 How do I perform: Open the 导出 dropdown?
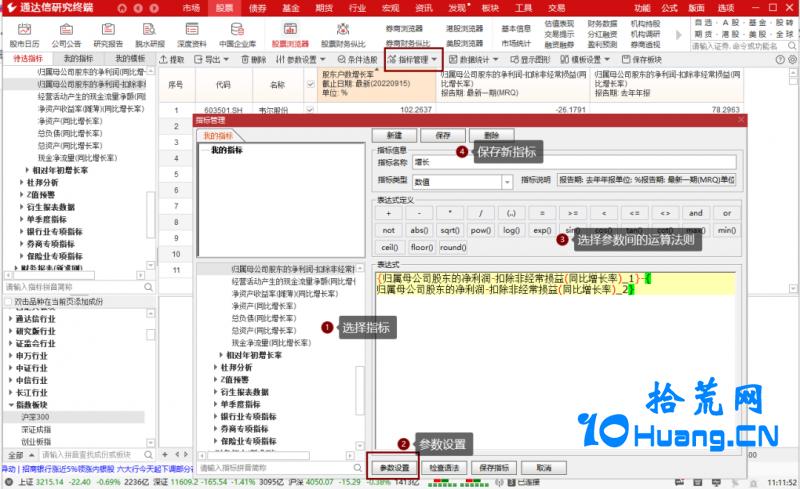pyautogui.click(x=211, y=60)
